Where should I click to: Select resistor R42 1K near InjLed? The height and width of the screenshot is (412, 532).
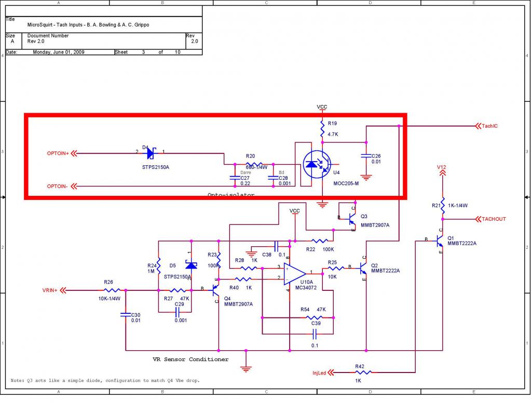pyautogui.click(x=363, y=373)
